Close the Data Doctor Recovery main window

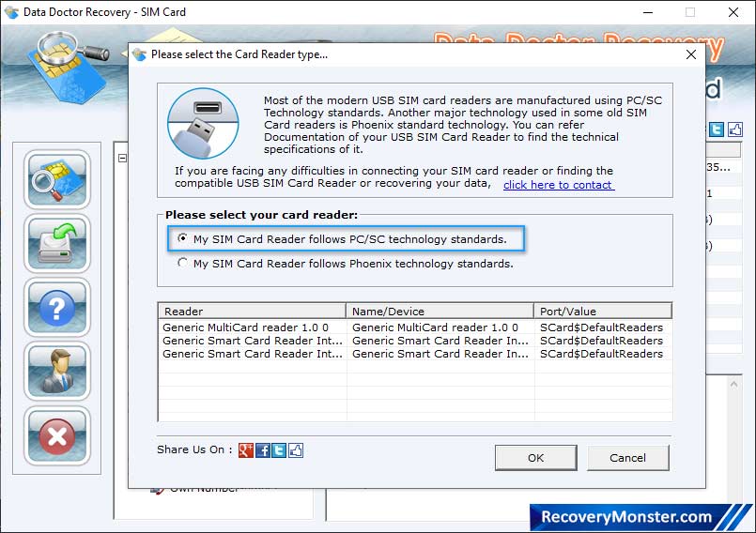[733, 12]
